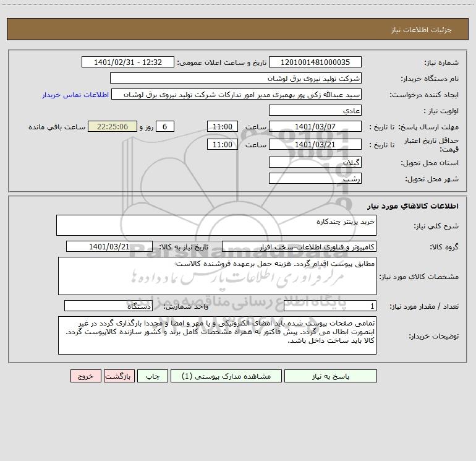Click the جزئیات اطلاعات نیاز header title
Viewport: 476px width, 461px height.
pos(422,30)
